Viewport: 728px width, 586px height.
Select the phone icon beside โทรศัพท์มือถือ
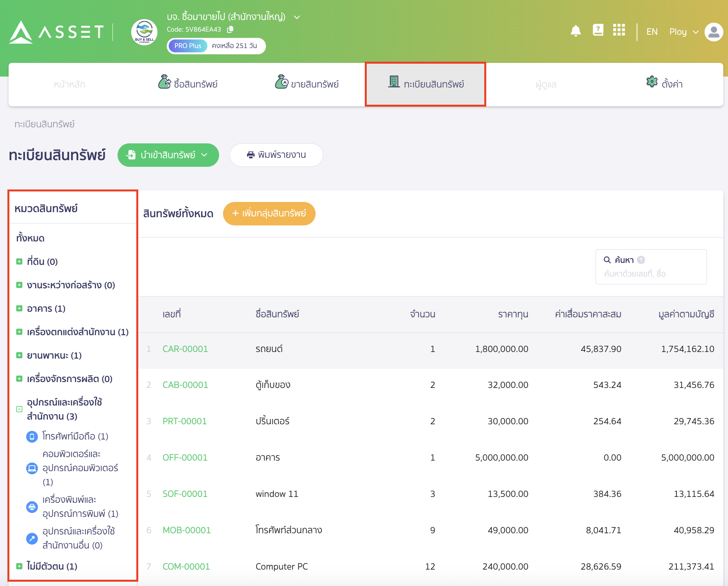(32, 436)
